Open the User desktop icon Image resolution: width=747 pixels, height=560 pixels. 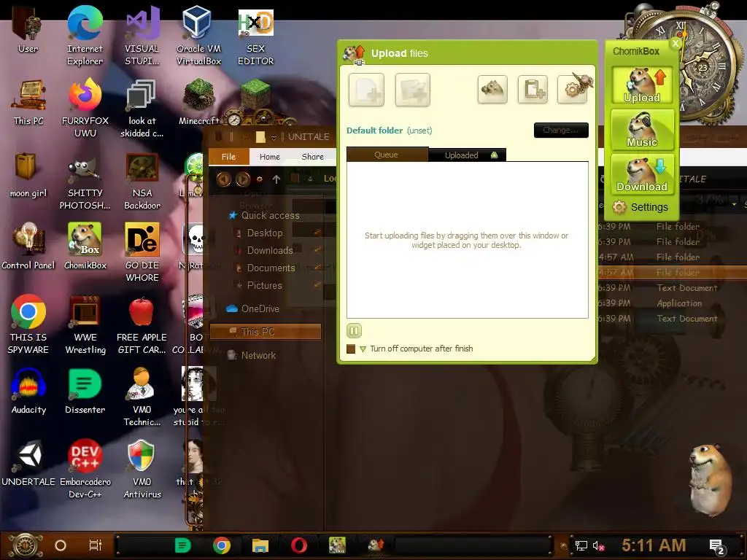(x=28, y=30)
